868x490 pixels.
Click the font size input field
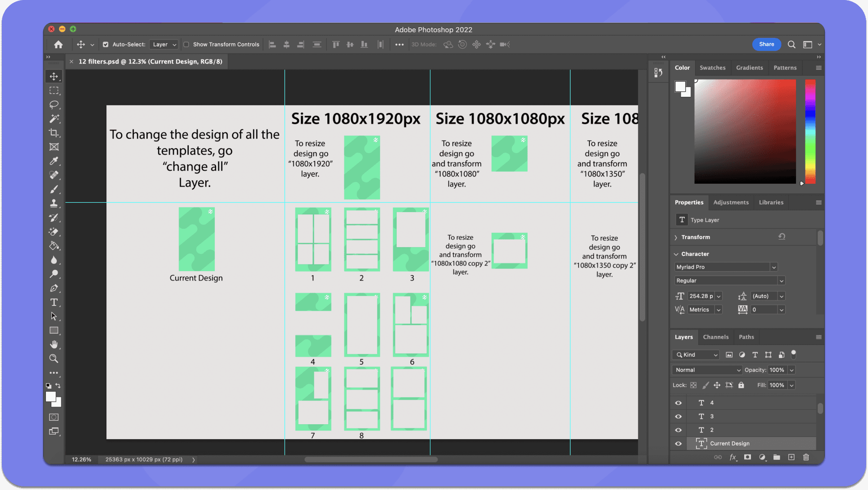(701, 296)
